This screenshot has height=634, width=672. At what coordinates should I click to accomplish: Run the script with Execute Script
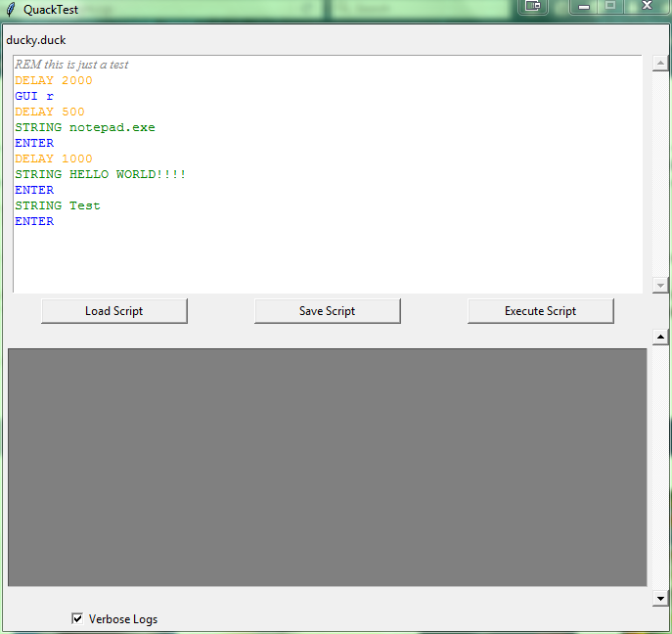click(x=540, y=311)
